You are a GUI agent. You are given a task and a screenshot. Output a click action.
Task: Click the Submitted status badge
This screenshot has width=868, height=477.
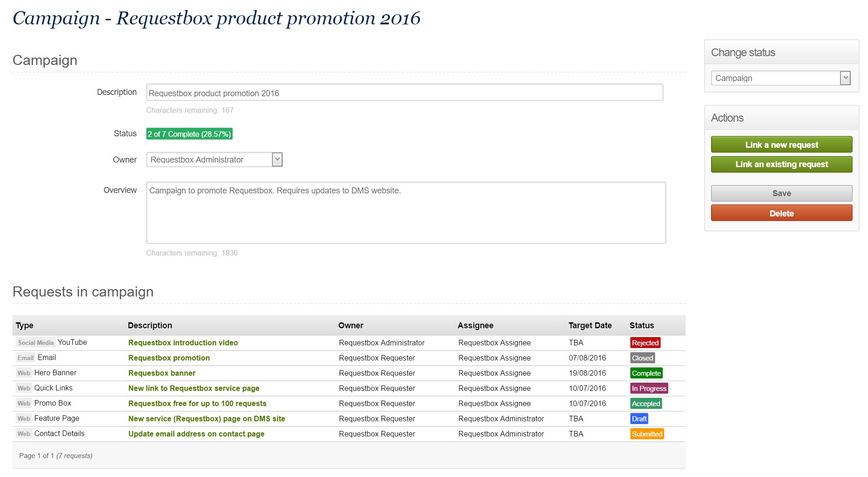pos(647,434)
